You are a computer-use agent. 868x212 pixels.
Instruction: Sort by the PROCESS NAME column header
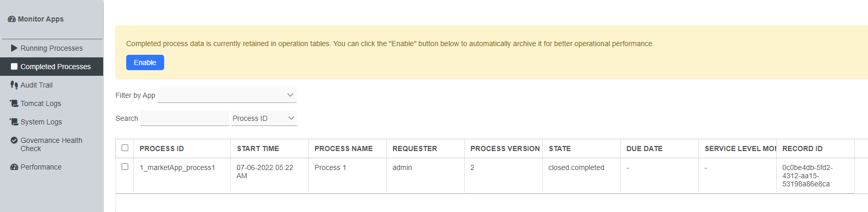pos(344,149)
